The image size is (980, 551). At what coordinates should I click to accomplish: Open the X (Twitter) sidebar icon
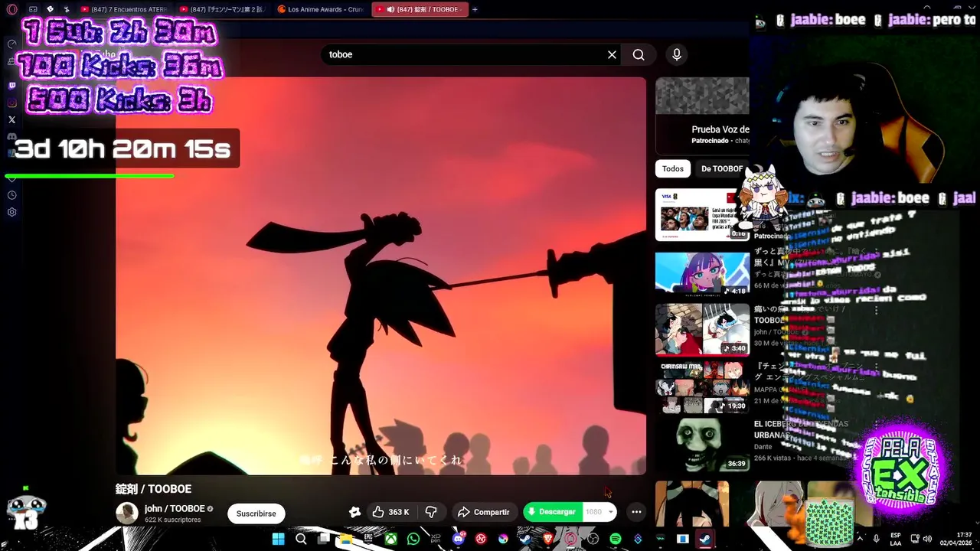pyautogui.click(x=11, y=119)
